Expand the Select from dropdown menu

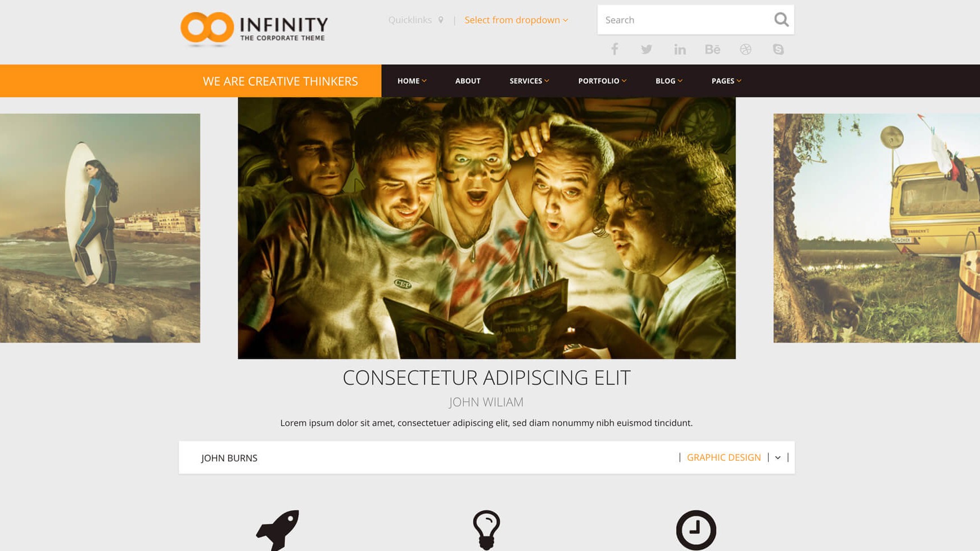[516, 20]
